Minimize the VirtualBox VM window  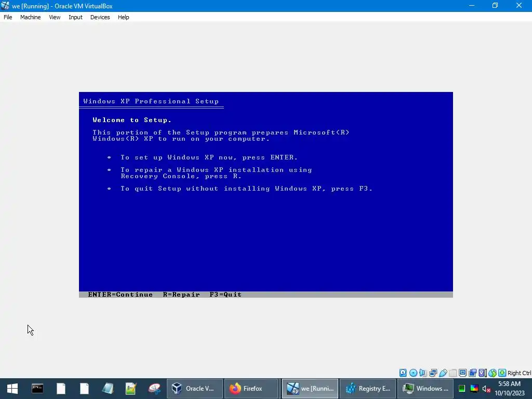click(472, 5)
